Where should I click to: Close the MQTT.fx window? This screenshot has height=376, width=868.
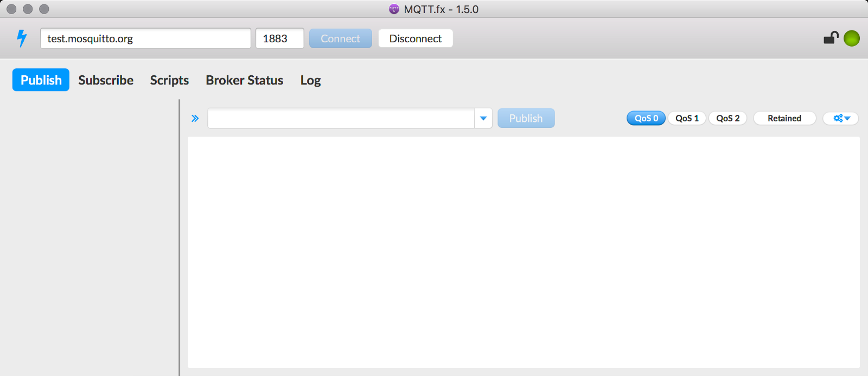click(x=11, y=9)
